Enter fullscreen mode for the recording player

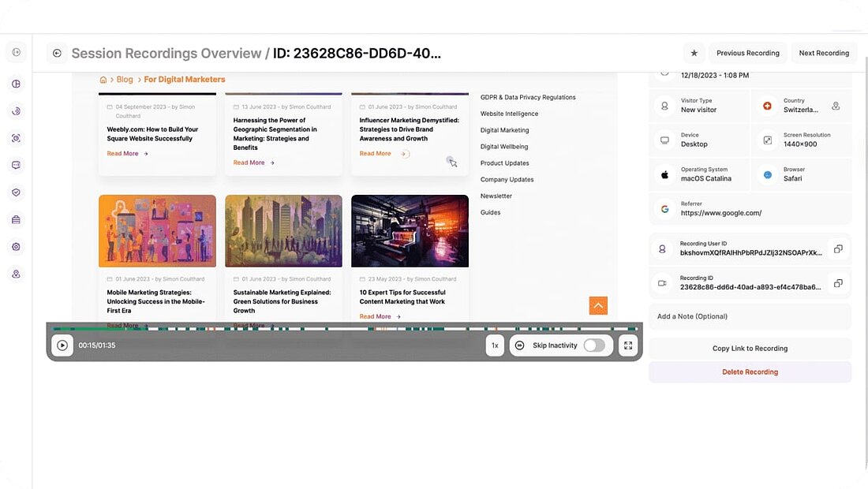(628, 345)
